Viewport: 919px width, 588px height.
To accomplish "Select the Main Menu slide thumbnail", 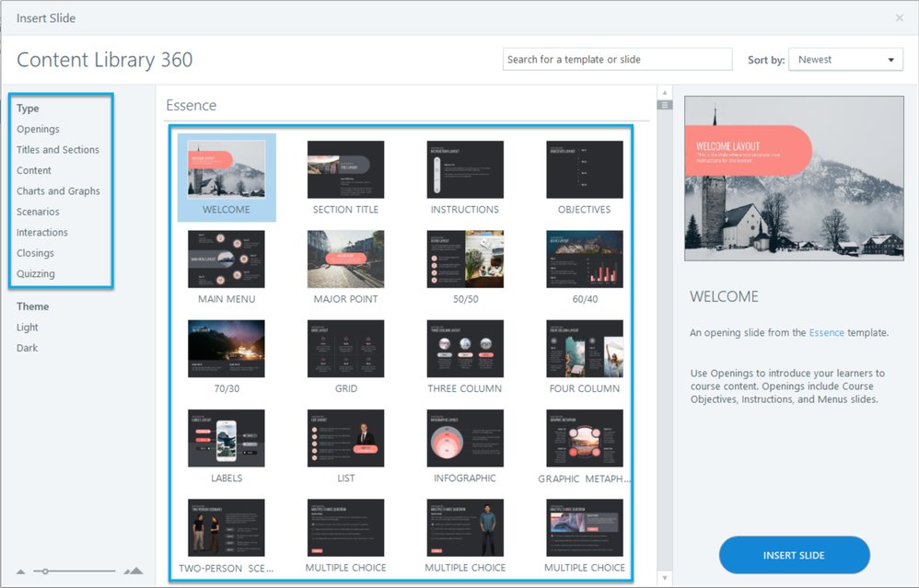I will [x=227, y=259].
